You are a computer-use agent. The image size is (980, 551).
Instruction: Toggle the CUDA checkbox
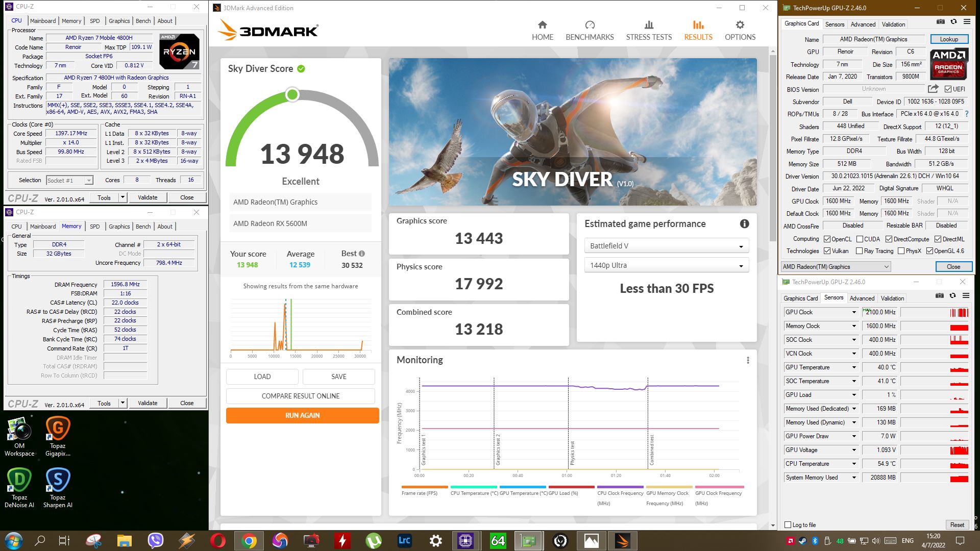(x=860, y=239)
